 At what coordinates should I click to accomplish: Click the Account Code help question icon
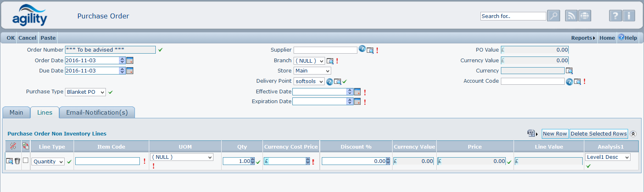569,82
